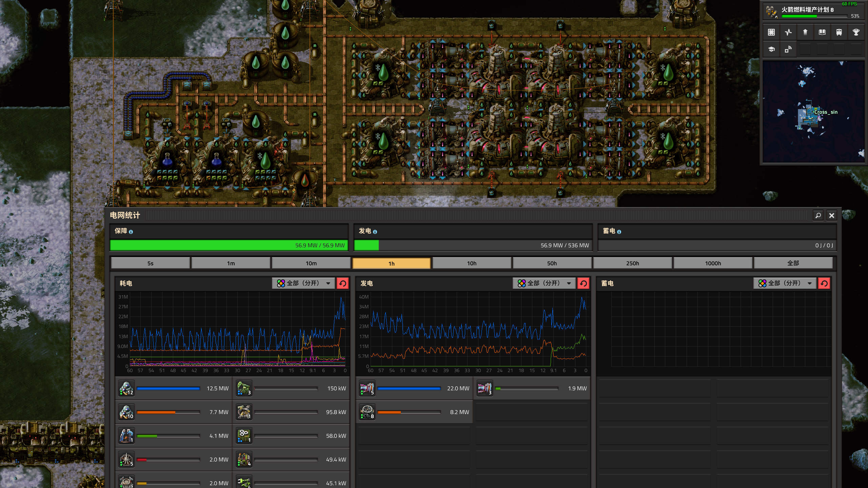This screenshot has width=868, height=488.
Task: Open the trains overview shortcut
Action: [839, 32]
